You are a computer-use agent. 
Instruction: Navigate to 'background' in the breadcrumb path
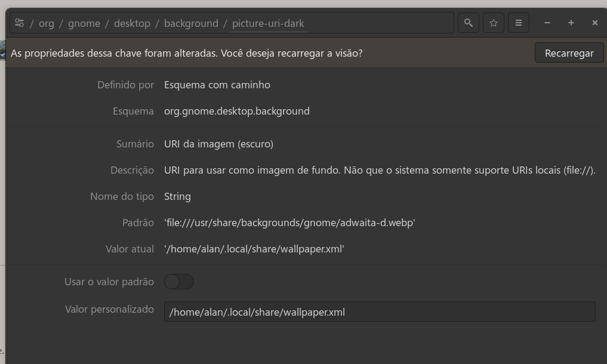click(x=191, y=23)
